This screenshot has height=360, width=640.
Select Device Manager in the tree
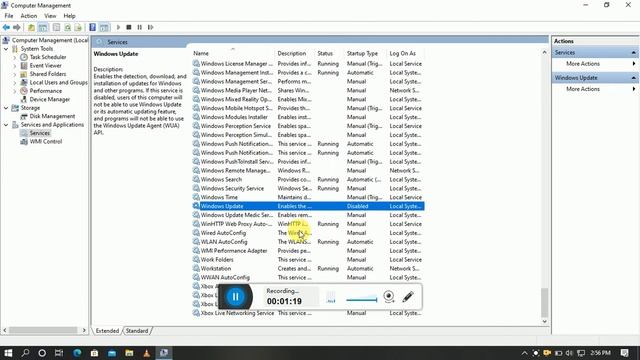tap(49, 100)
